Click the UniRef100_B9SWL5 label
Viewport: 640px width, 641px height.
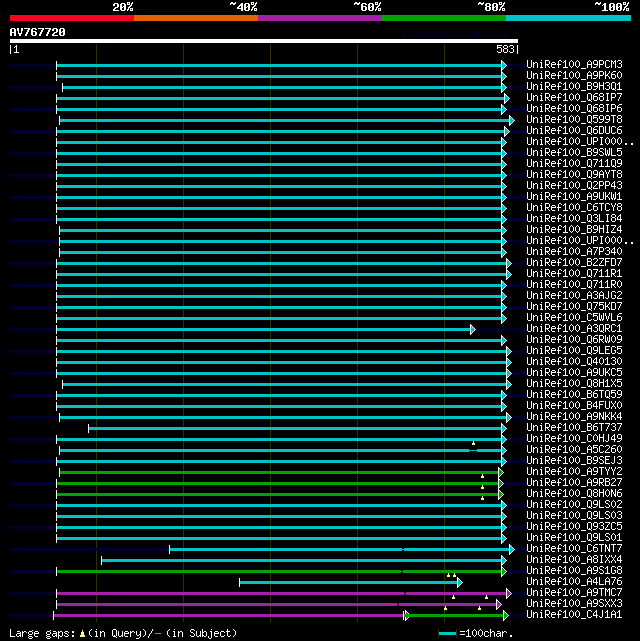tap(574, 152)
